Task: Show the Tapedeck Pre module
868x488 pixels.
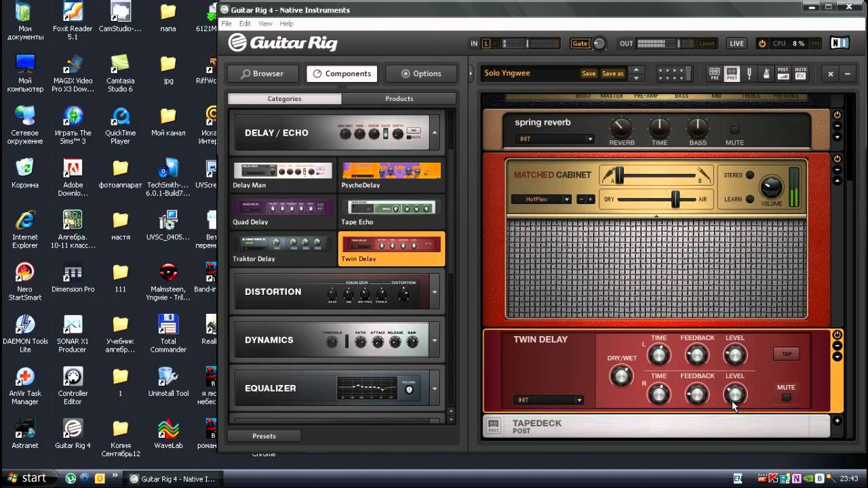Action: pos(714,73)
